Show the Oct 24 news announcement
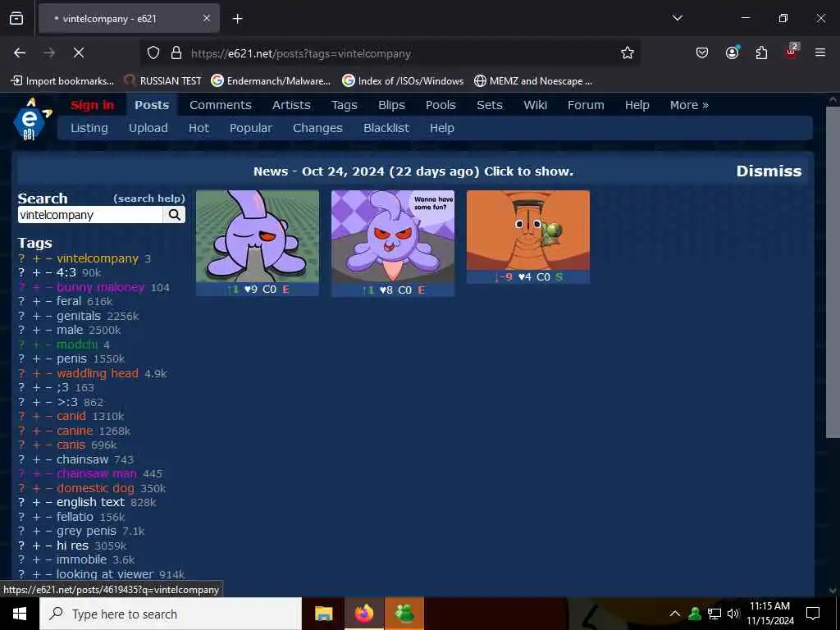This screenshot has width=840, height=630. (x=413, y=171)
